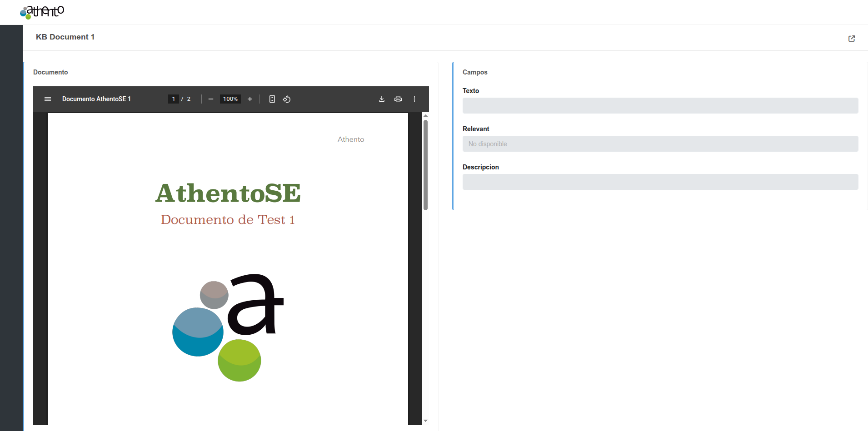Select the Relevant 'No disponible' field
Viewport: 868px width, 431px height.
[x=660, y=144]
